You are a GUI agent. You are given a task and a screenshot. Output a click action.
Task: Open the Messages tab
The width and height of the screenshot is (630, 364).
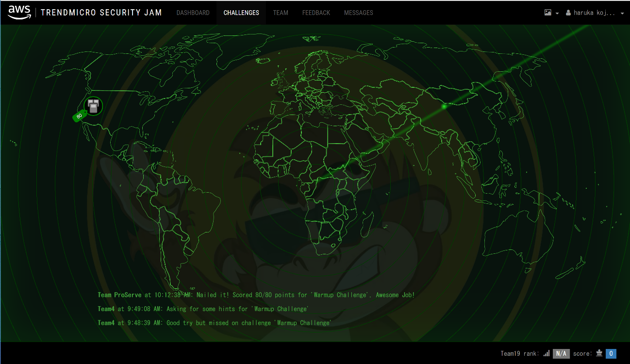pos(358,13)
